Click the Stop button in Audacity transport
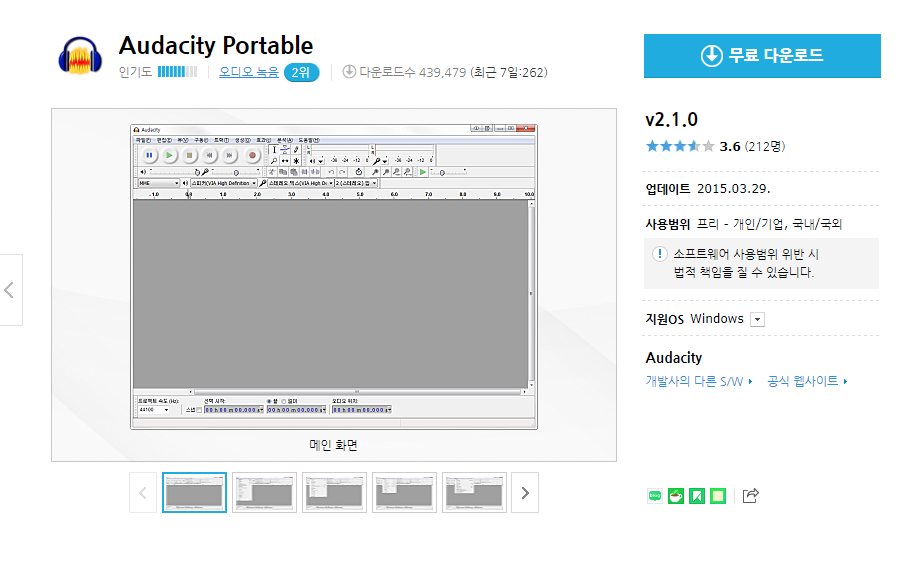909x562 pixels. click(x=190, y=155)
